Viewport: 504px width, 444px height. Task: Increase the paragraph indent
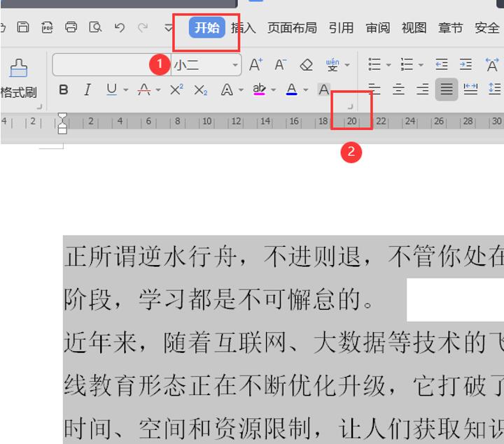(x=465, y=64)
